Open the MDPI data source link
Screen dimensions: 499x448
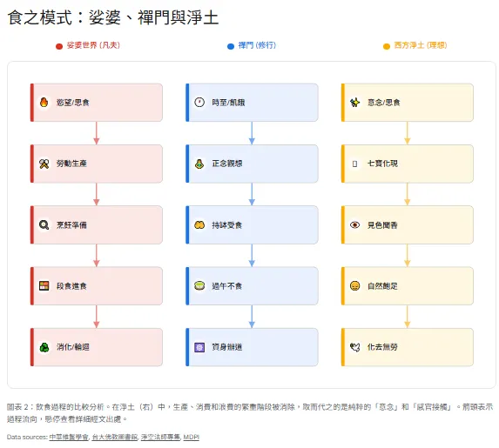click(x=192, y=438)
